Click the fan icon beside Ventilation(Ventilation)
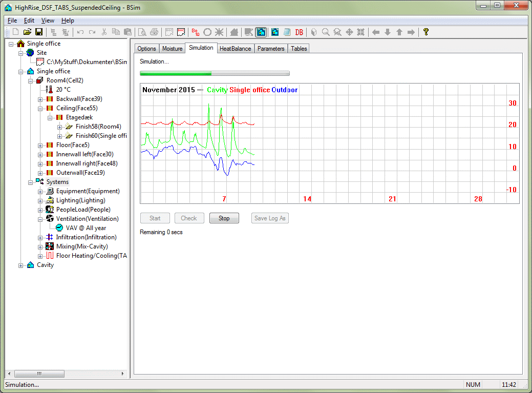 click(50, 219)
